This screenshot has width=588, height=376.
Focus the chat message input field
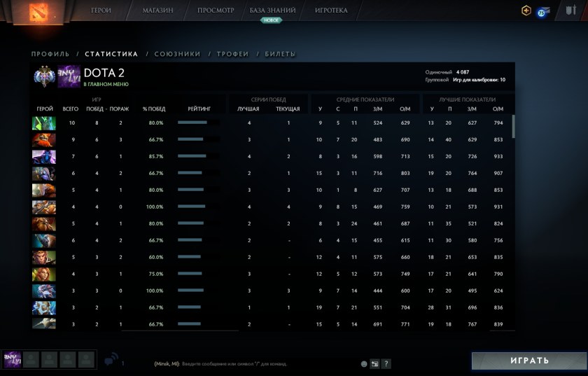[x=234, y=363]
